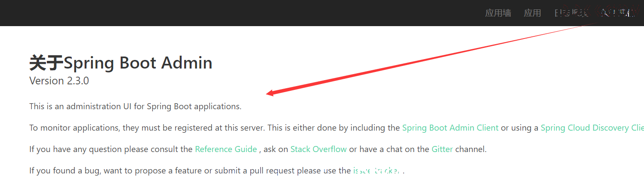Click the 关于Spring Boot Admin heading

121,63
